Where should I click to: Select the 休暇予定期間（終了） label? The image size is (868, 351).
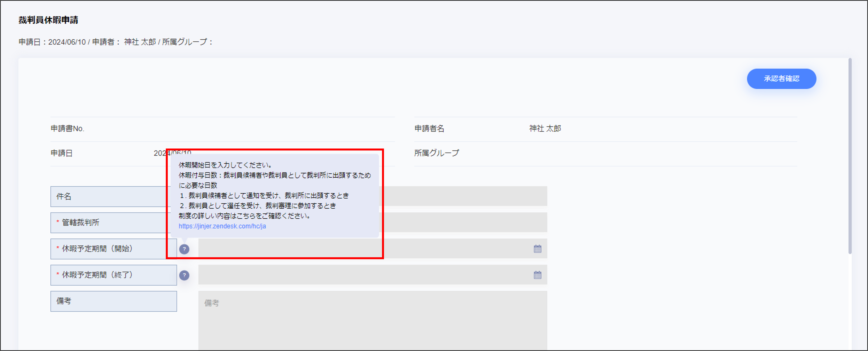pyautogui.click(x=114, y=275)
